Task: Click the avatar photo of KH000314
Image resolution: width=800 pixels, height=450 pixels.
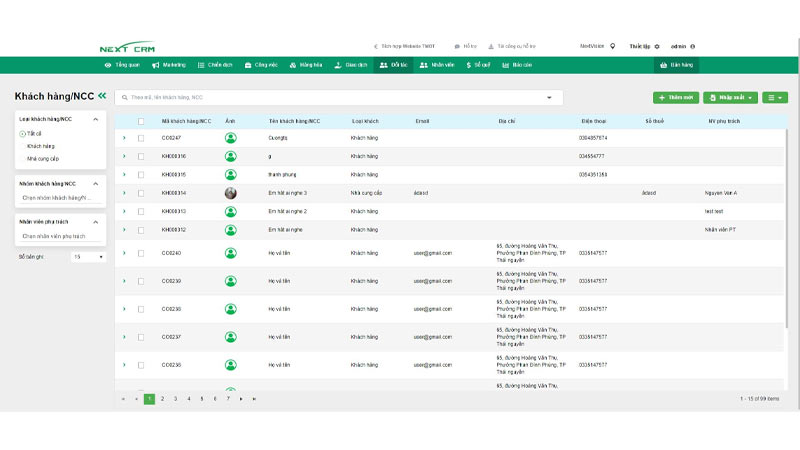Action: tap(231, 193)
